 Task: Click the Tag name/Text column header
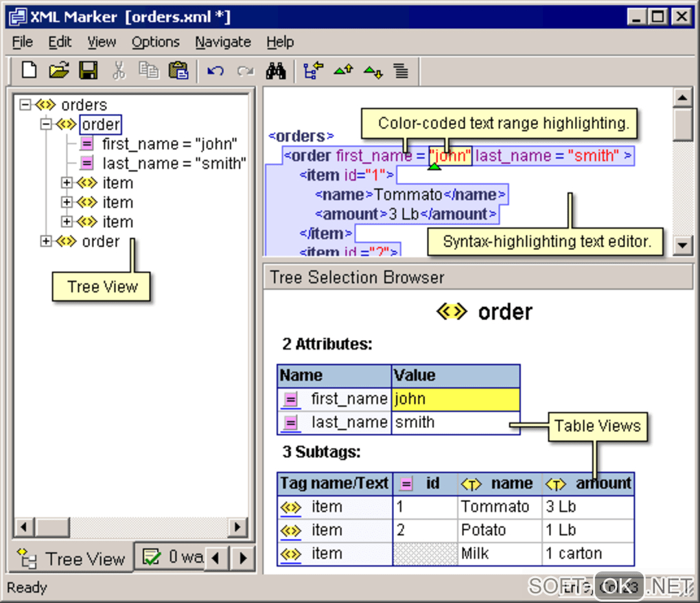click(x=335, y=483)
